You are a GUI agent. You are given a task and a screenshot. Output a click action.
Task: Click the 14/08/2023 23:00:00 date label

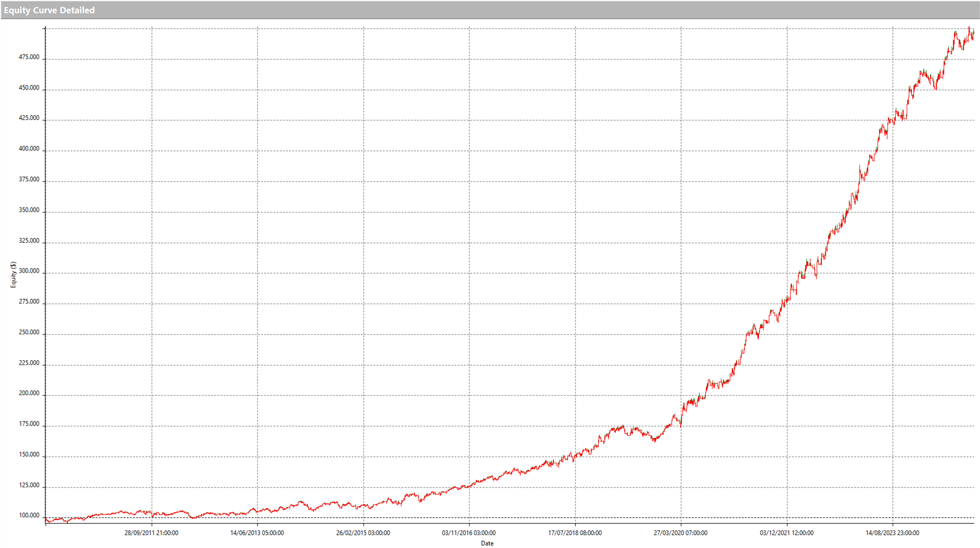(893, 533)
